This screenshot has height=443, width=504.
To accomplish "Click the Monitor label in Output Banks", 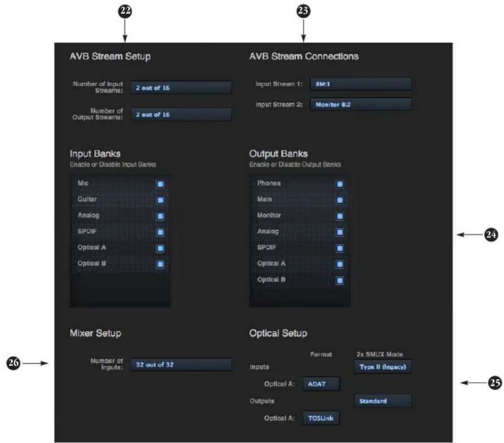I will click(x=269, y=215).
